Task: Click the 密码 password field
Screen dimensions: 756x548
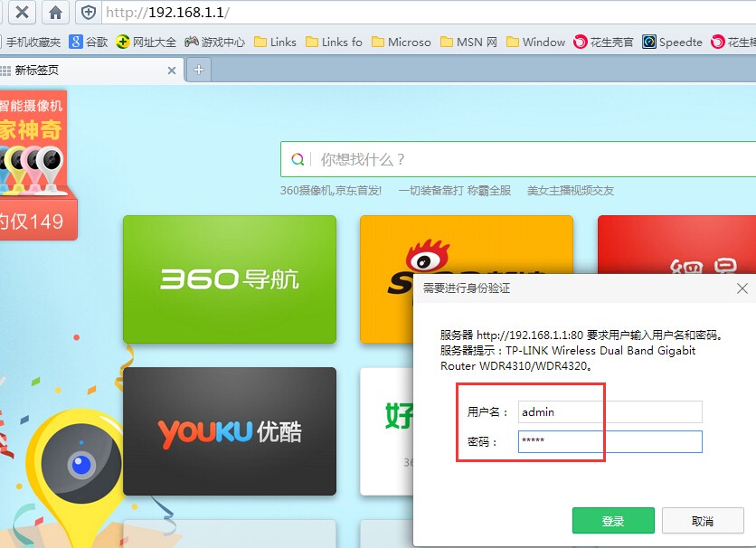Action: (x=610, y=441)
